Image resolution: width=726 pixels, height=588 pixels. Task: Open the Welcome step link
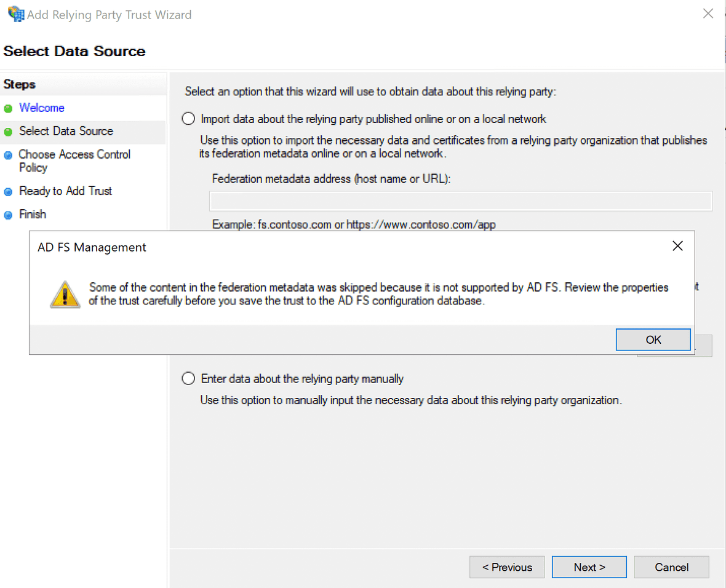pos(42,108)
